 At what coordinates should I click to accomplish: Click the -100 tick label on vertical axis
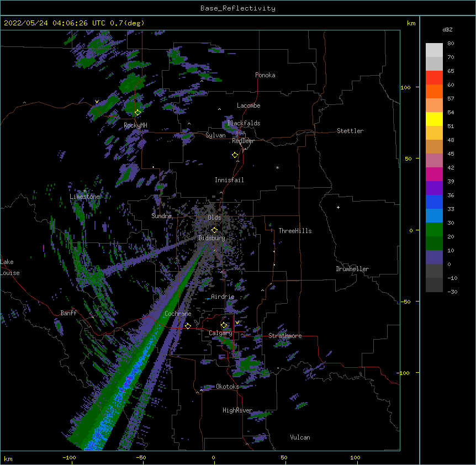pos(404,373)
